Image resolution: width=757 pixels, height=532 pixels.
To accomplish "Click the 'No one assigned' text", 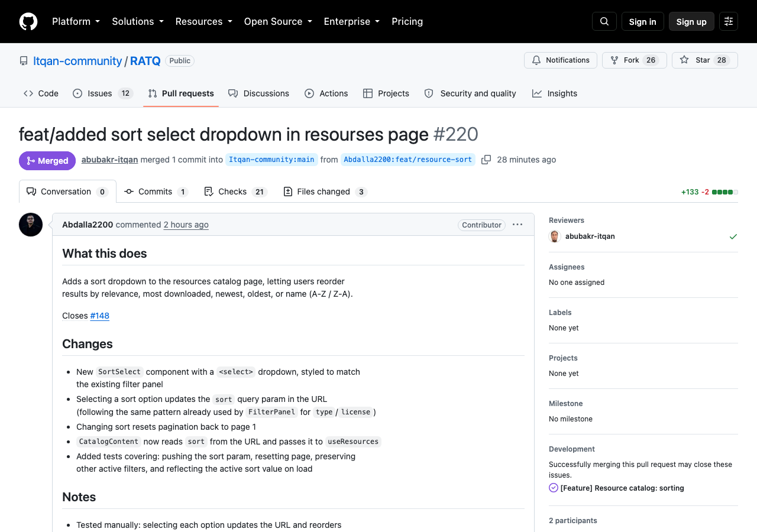I will coord(577,283).
